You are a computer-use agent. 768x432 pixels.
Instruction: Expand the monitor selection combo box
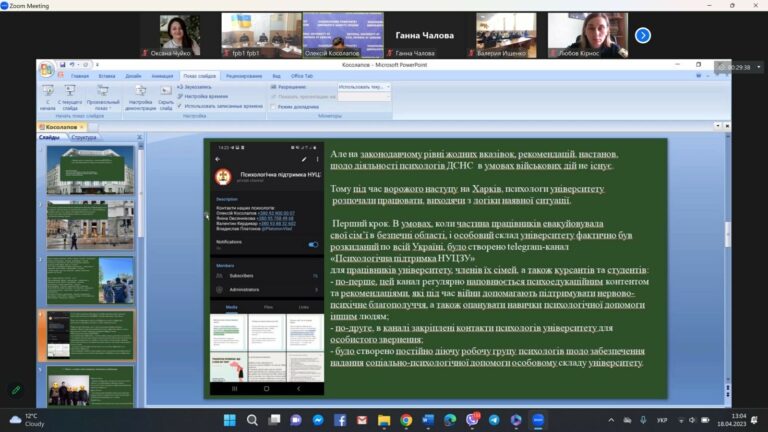[387, 87]
